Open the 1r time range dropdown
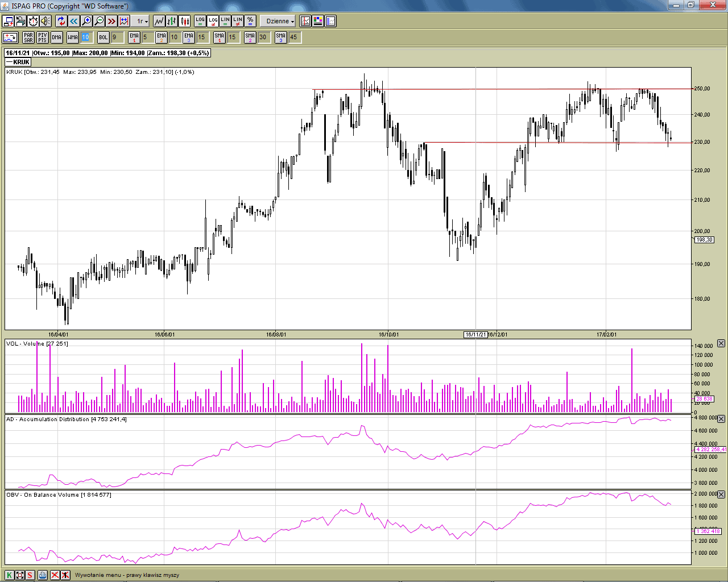 pyautogui.click(x=142, y=21)
